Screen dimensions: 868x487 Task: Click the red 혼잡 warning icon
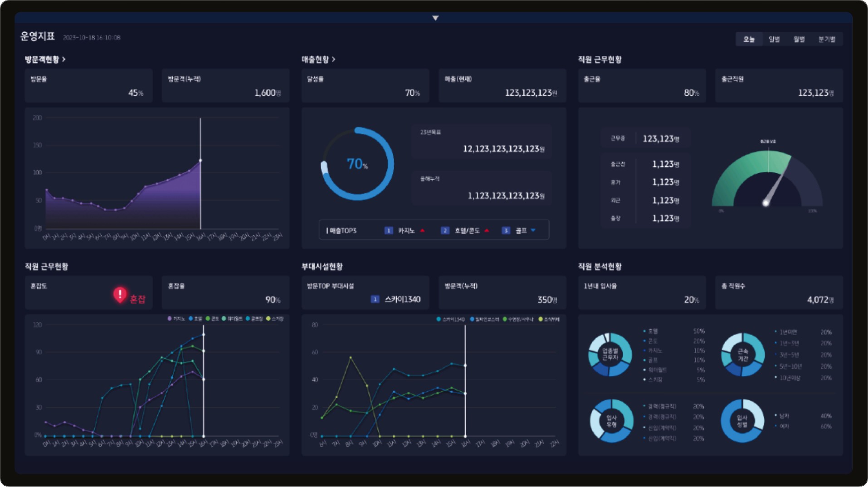coord(120,295)
